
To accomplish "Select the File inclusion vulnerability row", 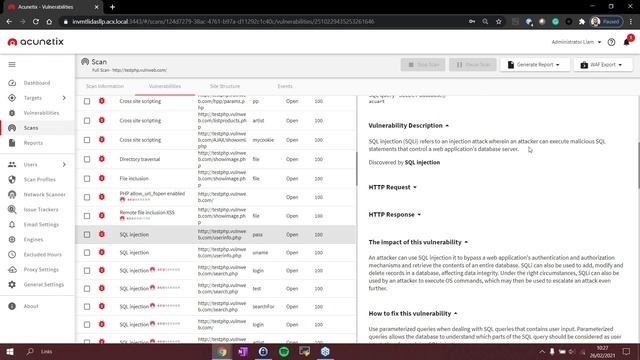I will coord(216,178).
